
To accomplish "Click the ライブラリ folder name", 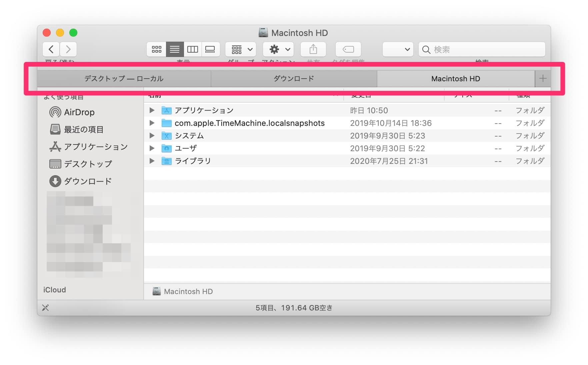I will [193, 161].
